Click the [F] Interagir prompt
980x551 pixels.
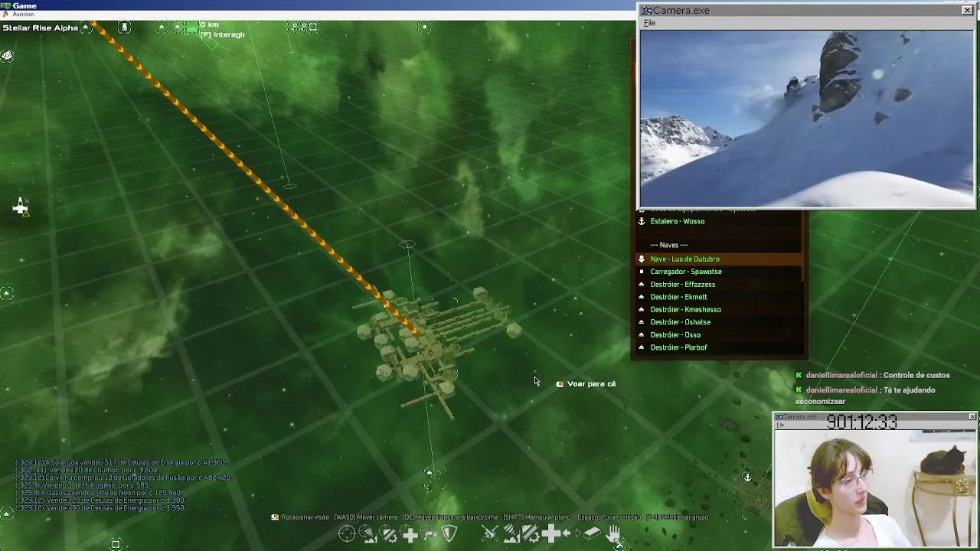[x=223, y=34]
